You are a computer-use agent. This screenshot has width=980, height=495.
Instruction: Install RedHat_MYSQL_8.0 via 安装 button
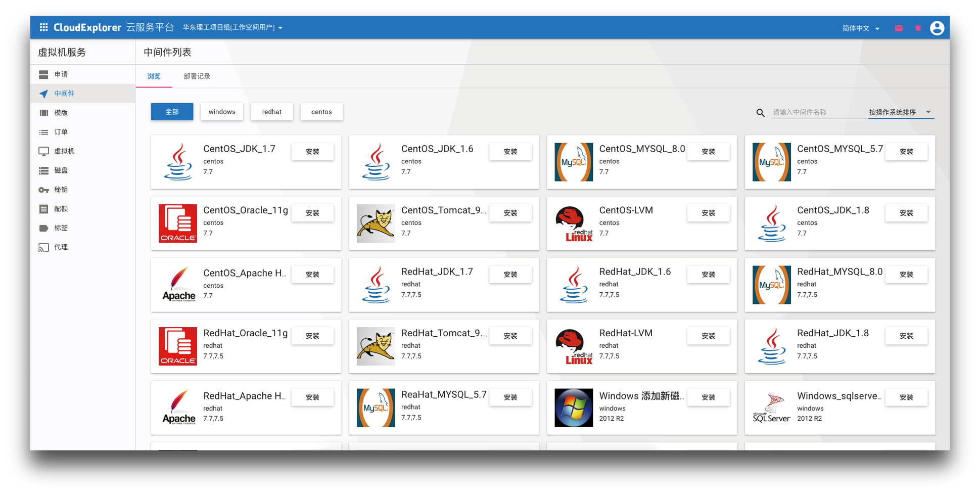pyautogui.click(x=906, y=275)
